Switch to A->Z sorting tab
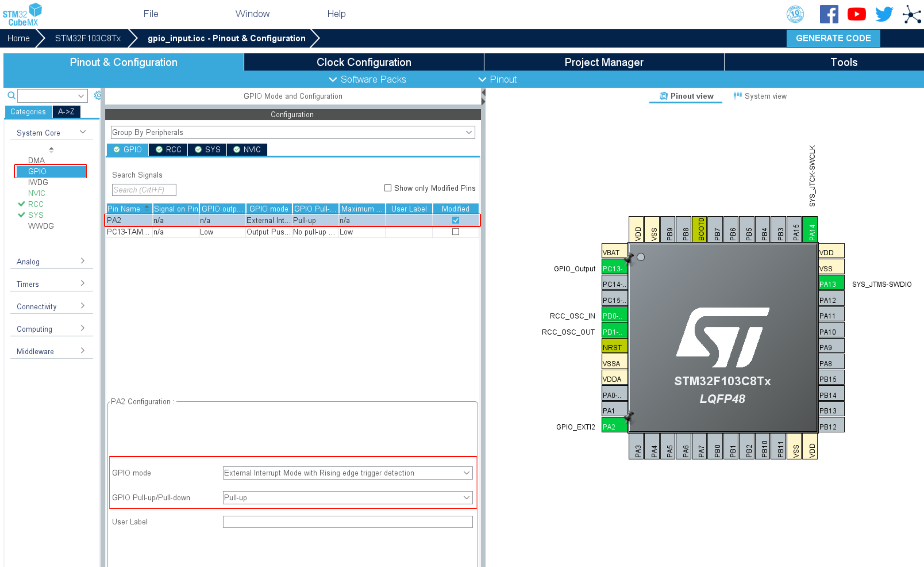Viewport: 924px width, 567px height. (66, 112)
